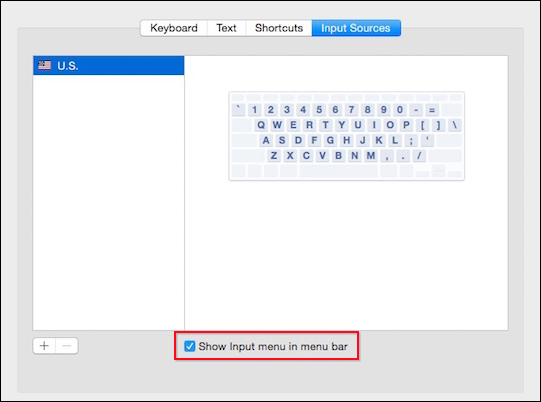
Task: Click the Z key in keyboard preview
Action: click(274, 156)
